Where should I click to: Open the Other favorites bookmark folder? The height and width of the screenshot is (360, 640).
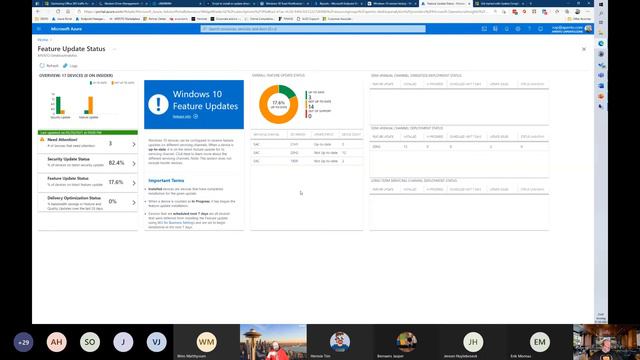click(x=579, y=19)
